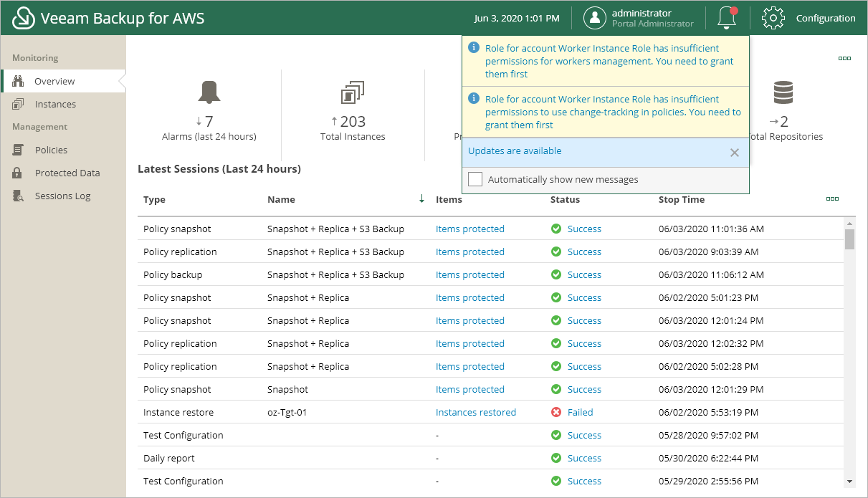Sort sessions by Items column
The width and height of the screenshot is (868, 498).
click(x=449, y=199)
